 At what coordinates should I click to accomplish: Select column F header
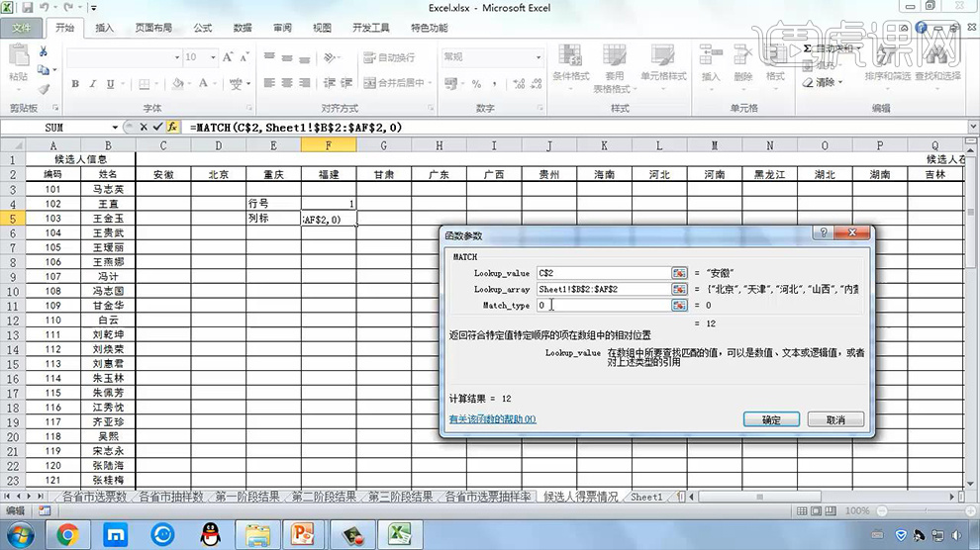(x=329, y=145)
